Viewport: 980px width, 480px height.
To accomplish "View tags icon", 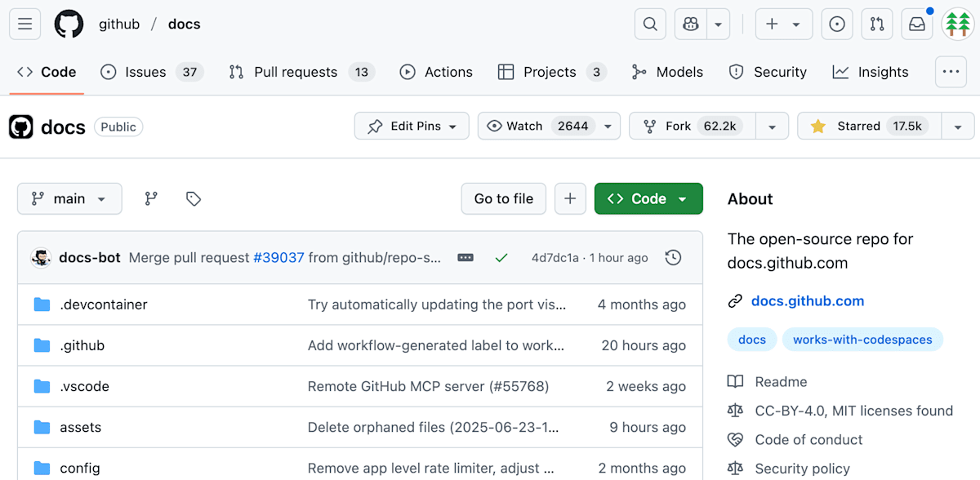I will pyautogui.click(x=194, y=198).
